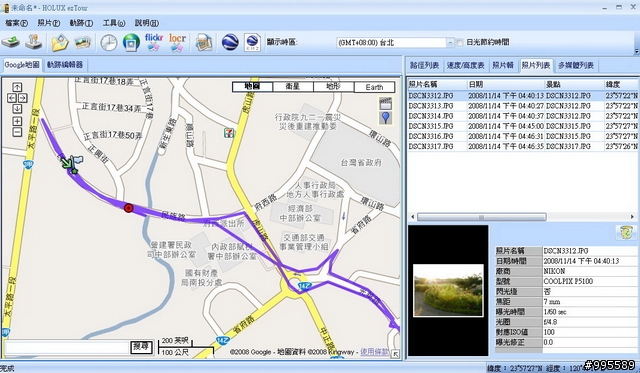Click the red dot marker on track
640x373 pixels.
[x=129, y=208]
